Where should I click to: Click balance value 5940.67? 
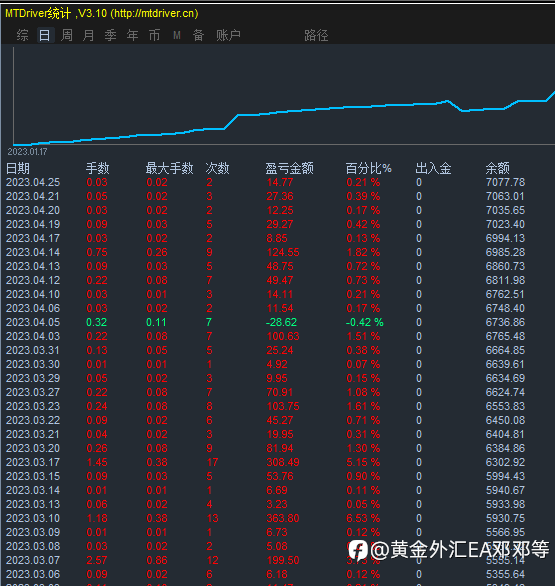505,490
